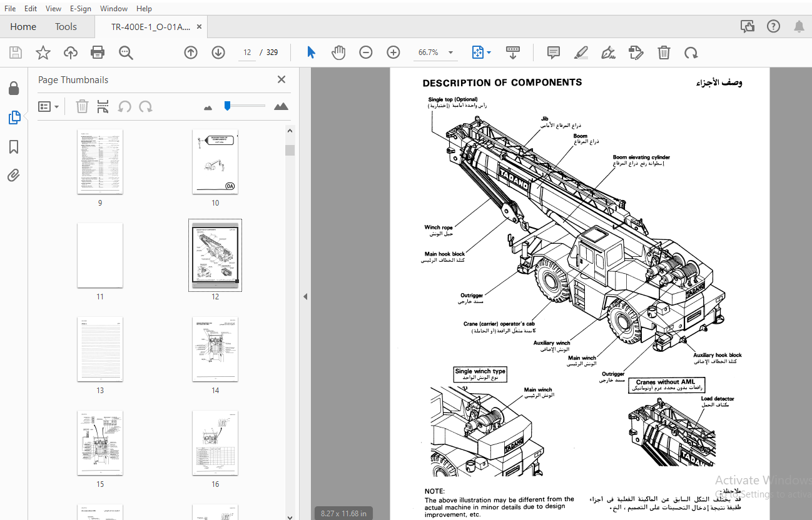812x520 pixels.
Task: Open fit page options tool
Action: (481, 52)
